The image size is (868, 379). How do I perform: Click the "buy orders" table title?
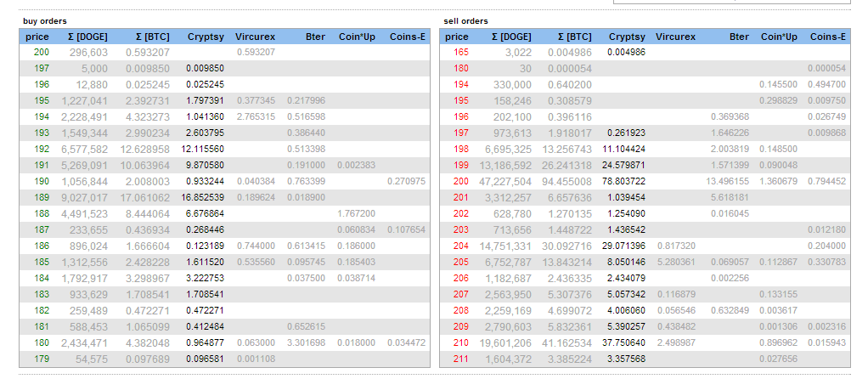(45, 21)
